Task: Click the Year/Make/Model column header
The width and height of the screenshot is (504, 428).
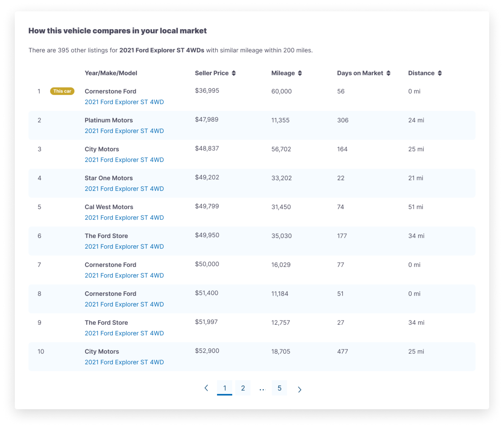Action: tap(111, 73)
